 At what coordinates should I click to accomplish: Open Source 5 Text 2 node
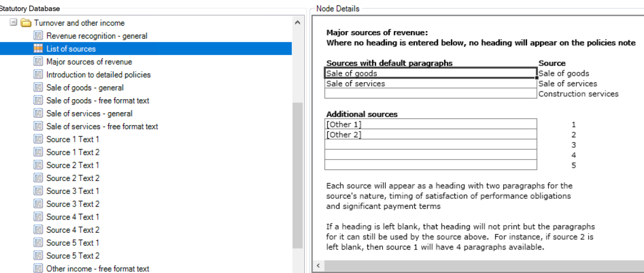(73, 256)
